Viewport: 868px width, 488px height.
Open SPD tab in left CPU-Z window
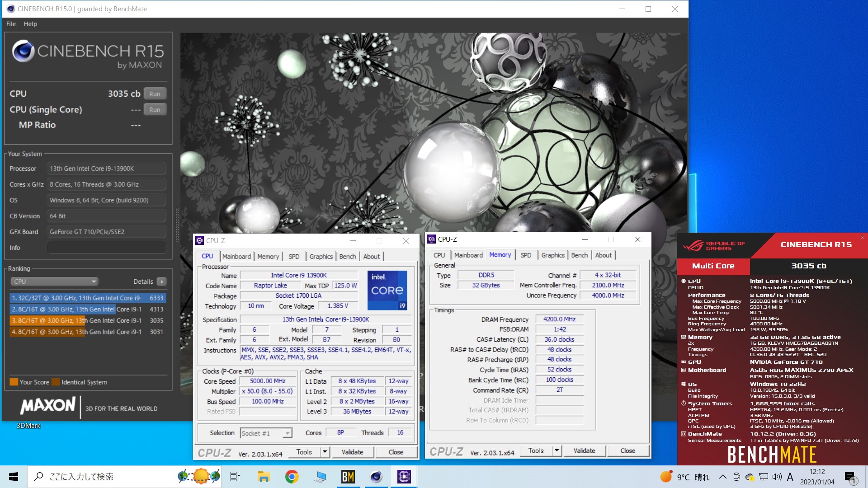point(294,256)
